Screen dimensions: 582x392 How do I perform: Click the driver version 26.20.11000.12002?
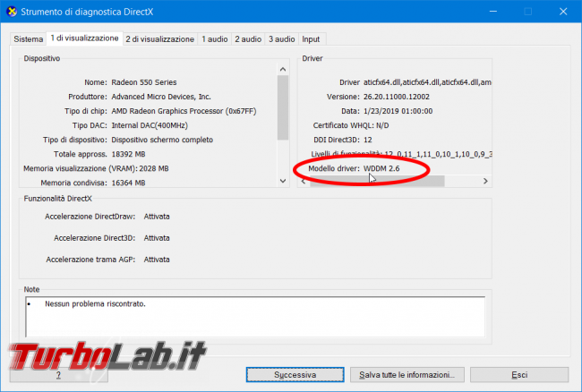(x=397, y=97)
